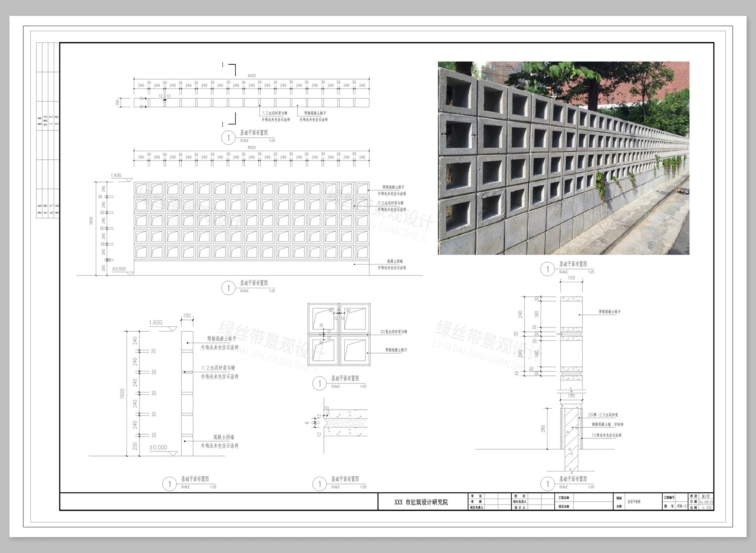
Task: Click the 1.600 level symbol beside side section
Action: point(156,323)
